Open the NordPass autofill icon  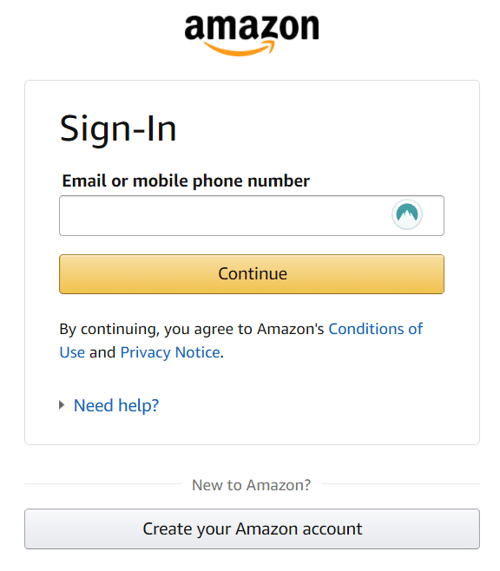[407, 215]
